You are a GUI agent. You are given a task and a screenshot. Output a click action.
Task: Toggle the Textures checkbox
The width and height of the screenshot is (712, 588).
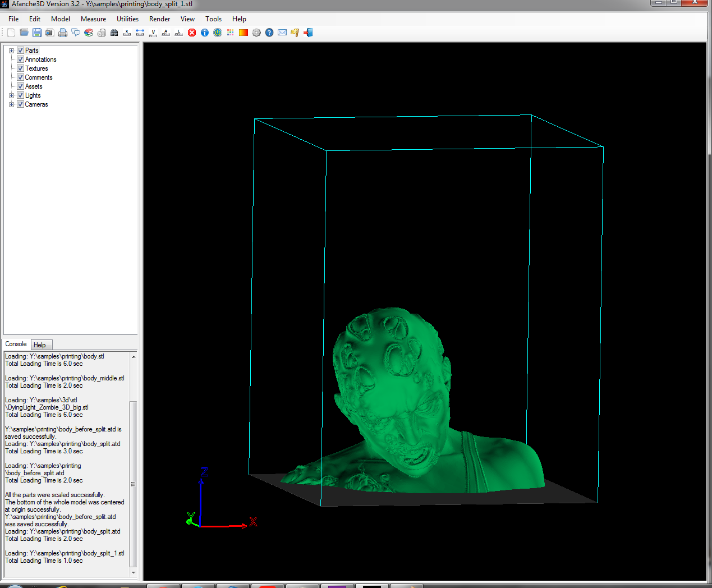pyautogui.click(x=20, y=68)
